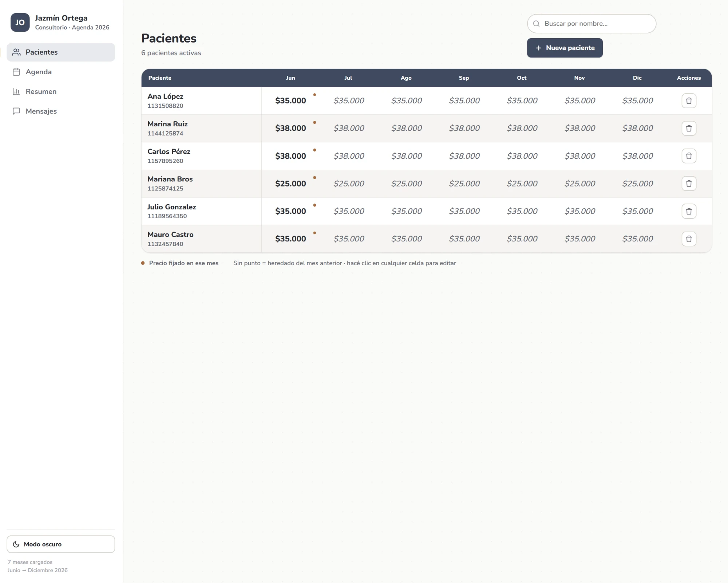Viewport: 728px width, 583px height.
Task: Click Julio Gonzalez's Jul price cell
Action: pos(348,211)
